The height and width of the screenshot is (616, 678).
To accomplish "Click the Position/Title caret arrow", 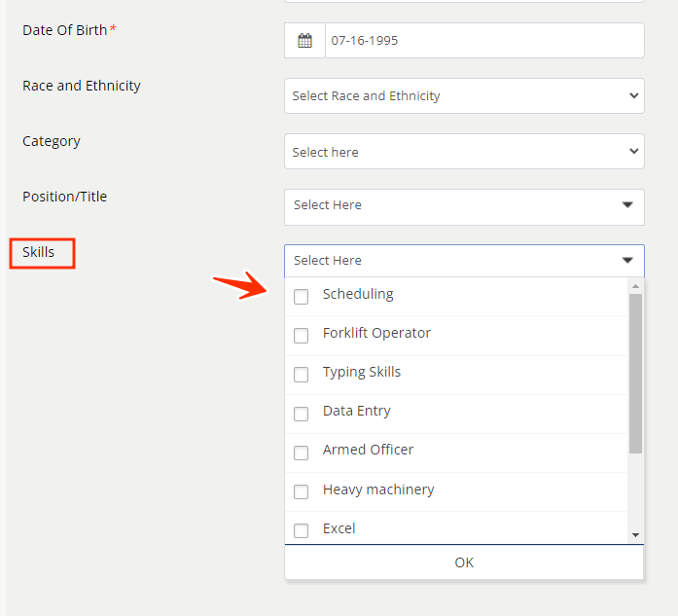I will click(x=627, y=205).
